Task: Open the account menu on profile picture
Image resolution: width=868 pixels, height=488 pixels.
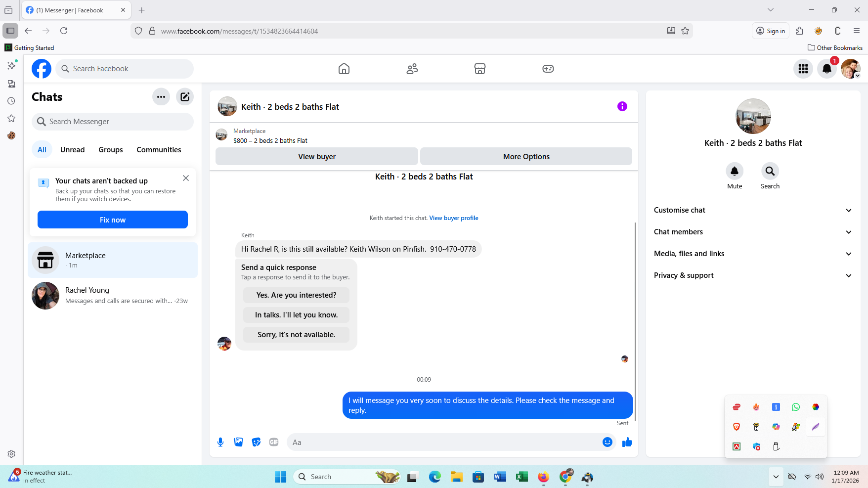Action: pyautogui.click(x=851, y=69)
